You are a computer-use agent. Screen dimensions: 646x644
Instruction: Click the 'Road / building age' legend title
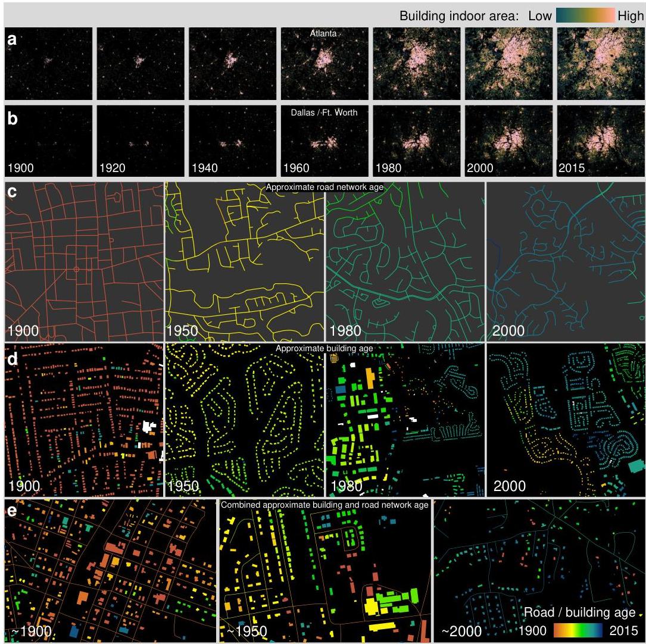[580, 612]
